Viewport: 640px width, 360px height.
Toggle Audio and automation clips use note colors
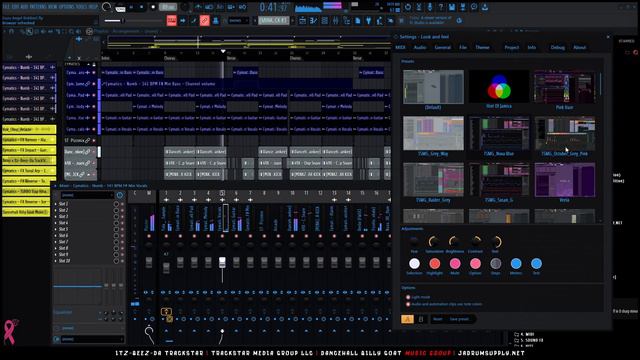pos(408,304)
